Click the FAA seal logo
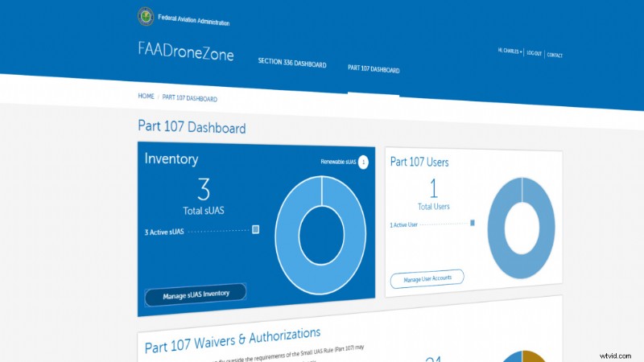Image resolution: width=644 pixels, height=362 pixels. [146, 16]
